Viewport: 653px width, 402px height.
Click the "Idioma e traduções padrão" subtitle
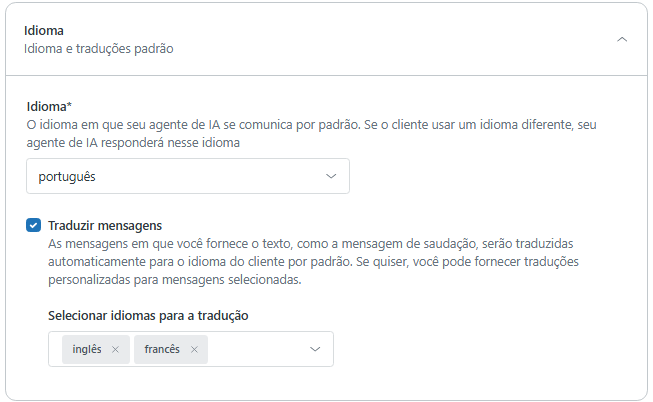pyautogui.click(x=99, y=49)
